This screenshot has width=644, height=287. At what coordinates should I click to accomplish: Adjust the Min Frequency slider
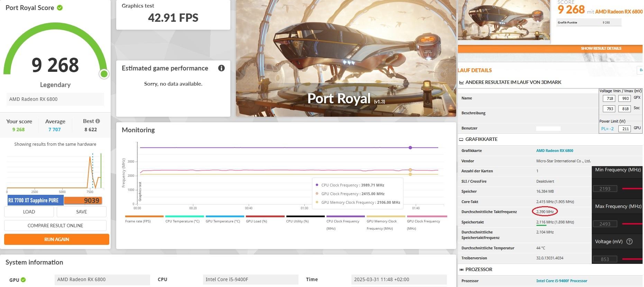pyautogui.click(x=632, y=189)
